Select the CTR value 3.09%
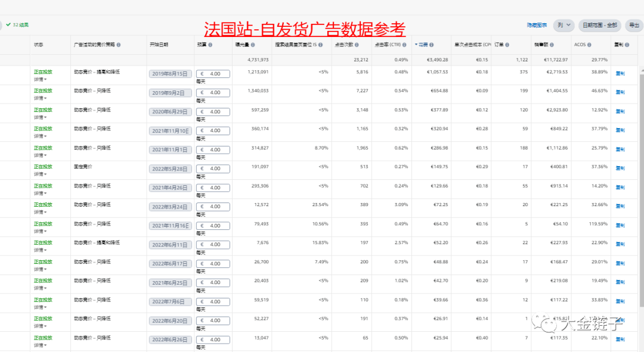The height and width of the screenshot is (352, 644). pyautogui.click(x=401, y=205)
